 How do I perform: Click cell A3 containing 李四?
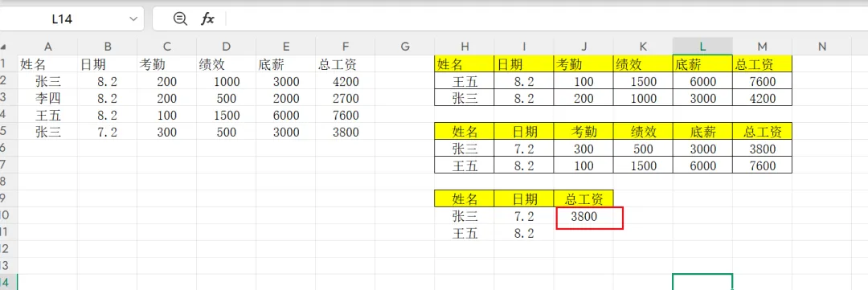(x=47, y=99)
